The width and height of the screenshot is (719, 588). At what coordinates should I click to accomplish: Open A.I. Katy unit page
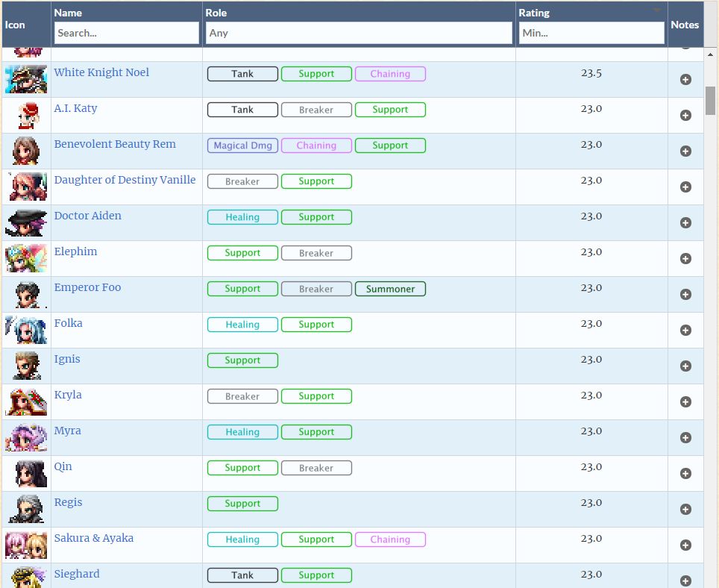(75, 108)
